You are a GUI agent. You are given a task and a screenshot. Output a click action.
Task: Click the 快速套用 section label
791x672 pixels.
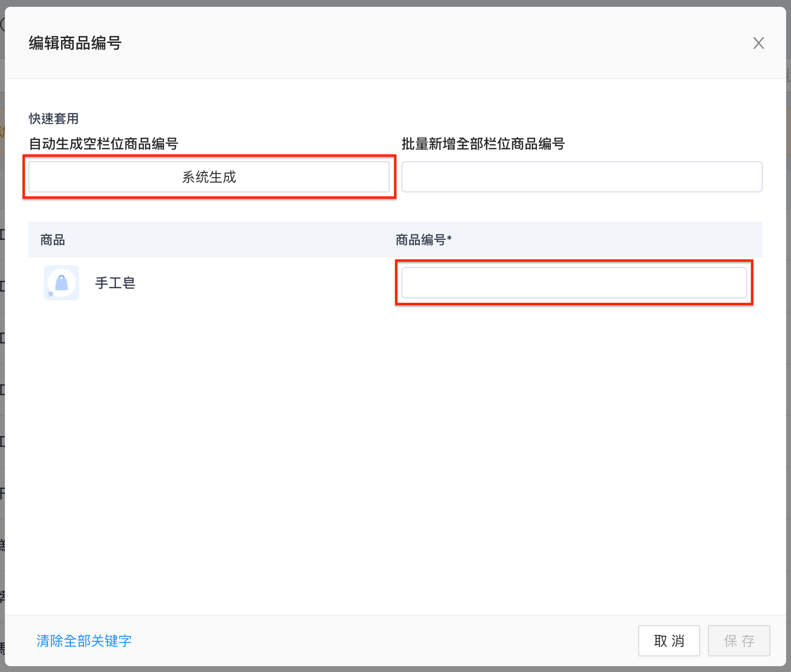(x=54, y=119)
